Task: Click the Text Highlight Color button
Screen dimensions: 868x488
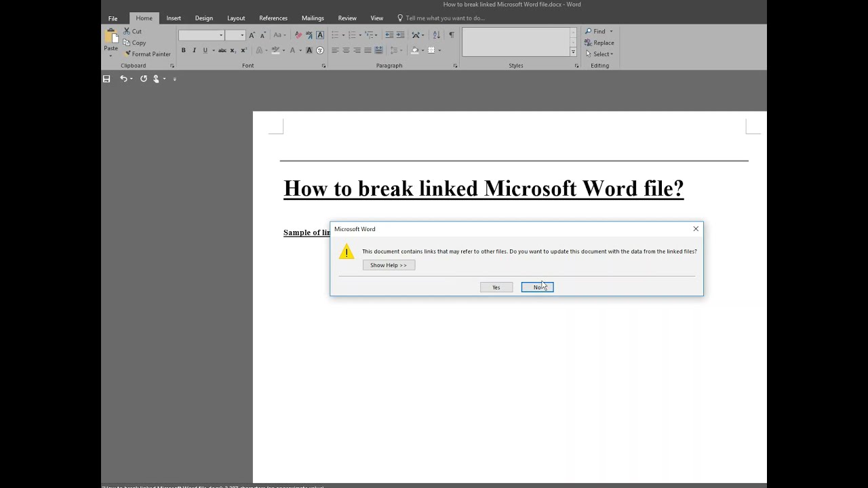Action: click(275, 50)
